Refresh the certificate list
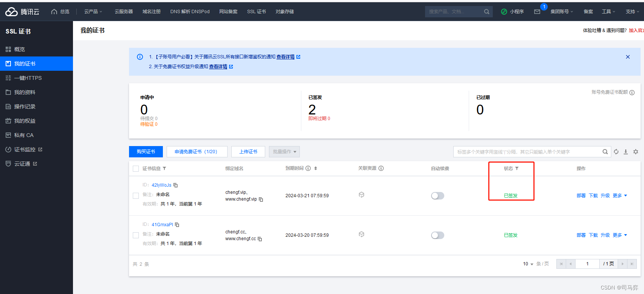This screenshot has width=644, height=294. point(616,152)
